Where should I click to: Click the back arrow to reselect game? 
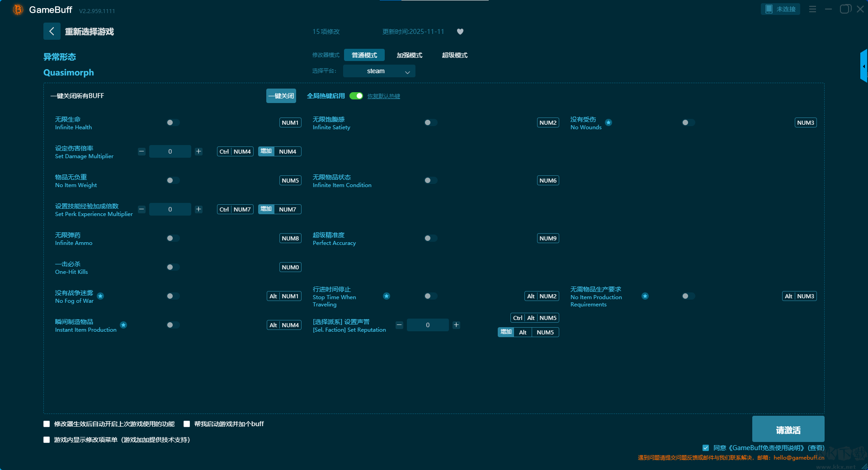52,31
